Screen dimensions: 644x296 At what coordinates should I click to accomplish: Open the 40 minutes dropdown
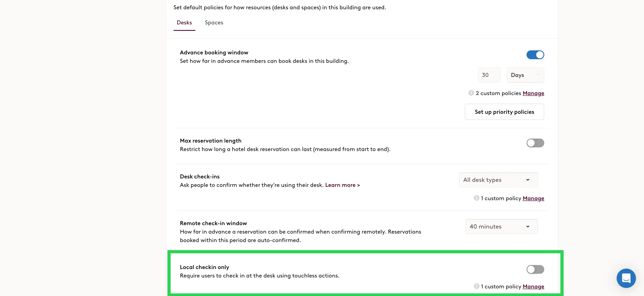501,227
